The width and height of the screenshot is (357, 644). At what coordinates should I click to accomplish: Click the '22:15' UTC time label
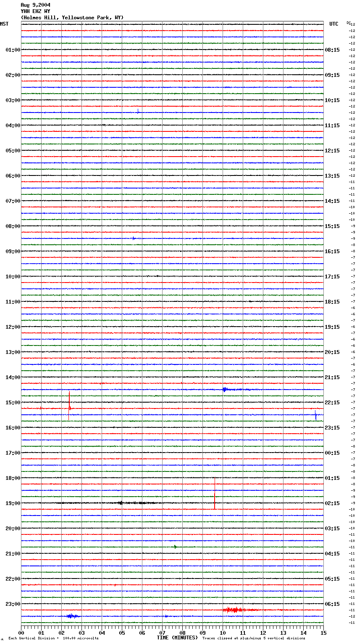332,403
